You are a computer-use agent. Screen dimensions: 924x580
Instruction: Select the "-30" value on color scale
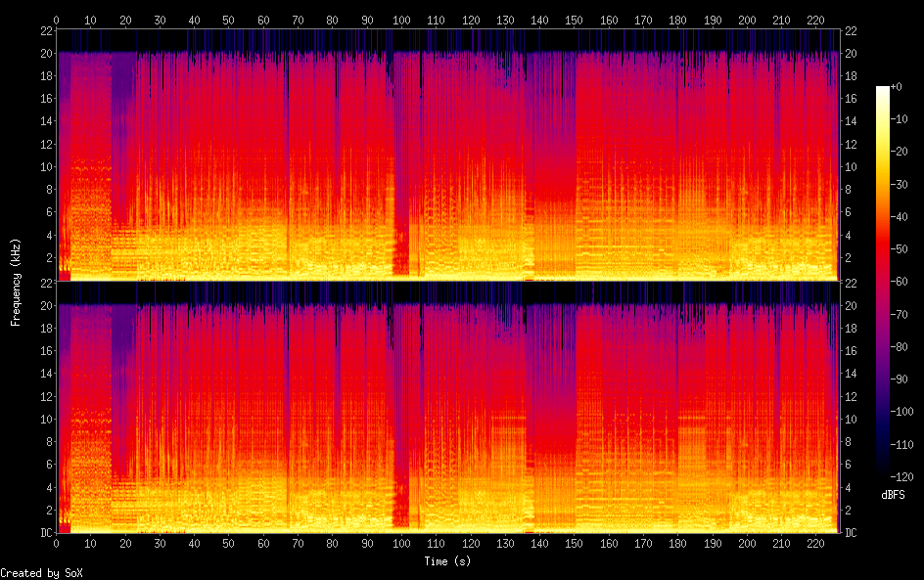(899, 184)
